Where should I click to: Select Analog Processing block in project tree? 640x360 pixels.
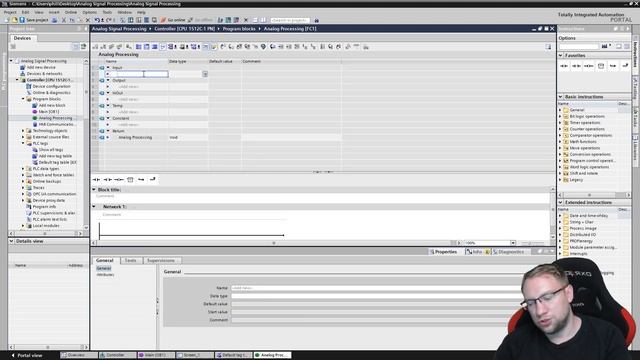tap(55, 118)
